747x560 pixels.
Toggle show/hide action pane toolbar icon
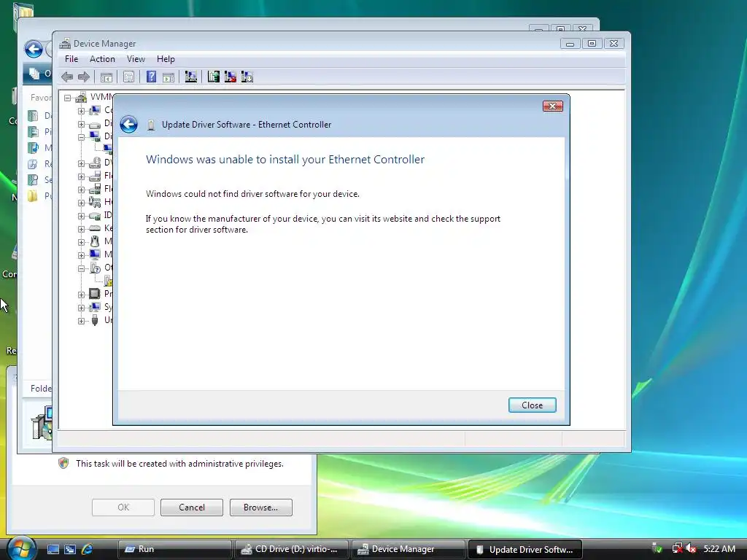(169, 77)
